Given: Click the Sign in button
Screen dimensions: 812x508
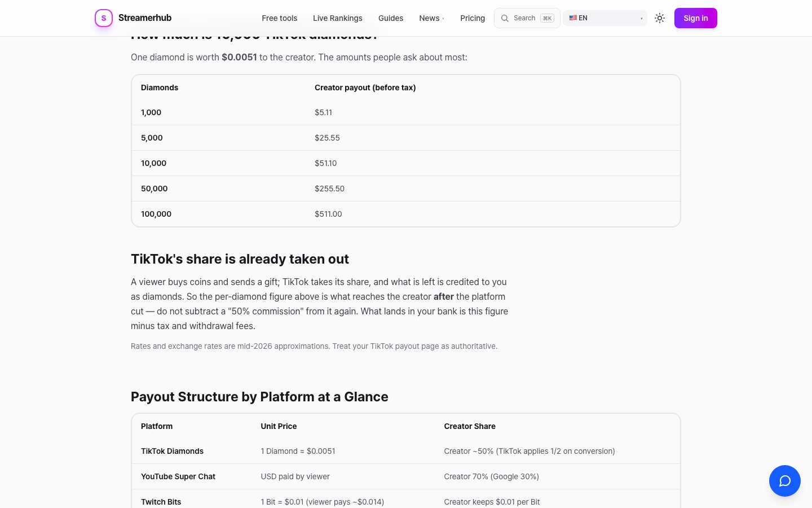Looking at the screenshot, I should [696, 18].
